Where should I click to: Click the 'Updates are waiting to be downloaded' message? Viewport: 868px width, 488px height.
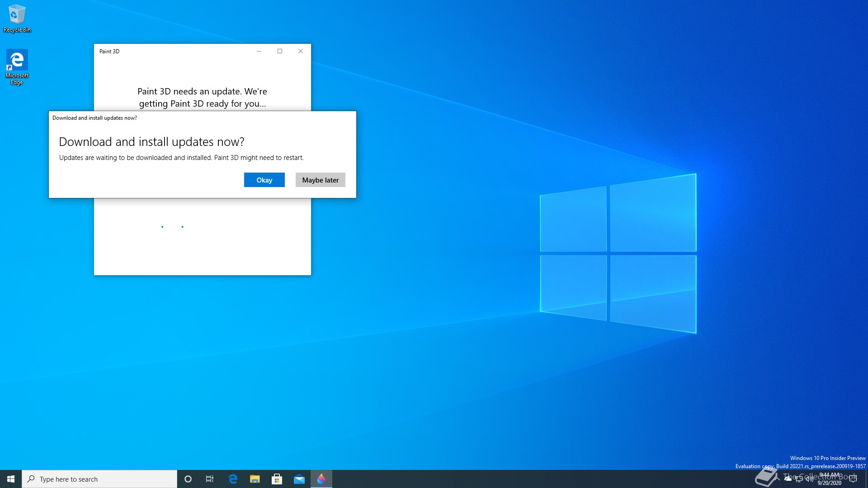[181, 158]
